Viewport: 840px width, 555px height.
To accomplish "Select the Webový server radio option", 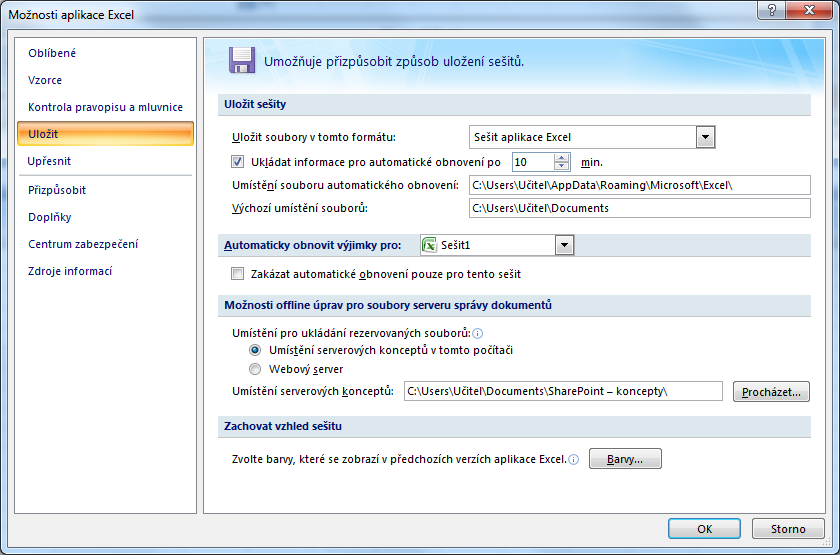I will tap(255, 369).
